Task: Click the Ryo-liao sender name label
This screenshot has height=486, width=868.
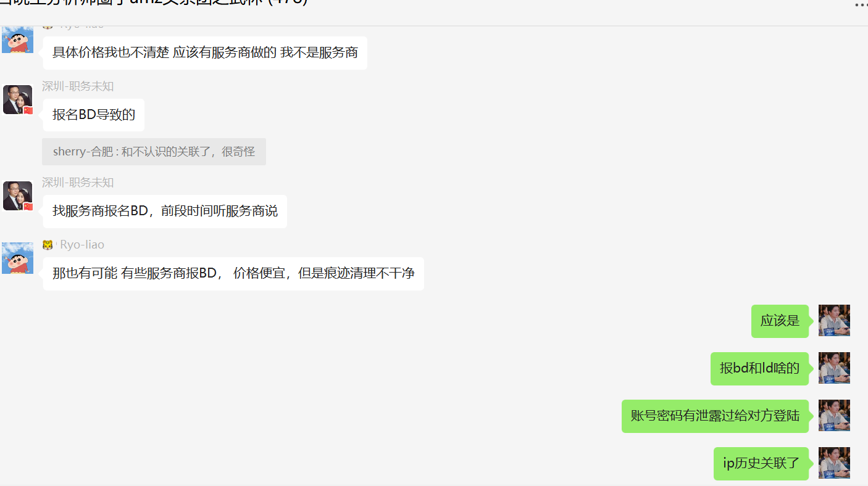Action: tap(82, 245)
